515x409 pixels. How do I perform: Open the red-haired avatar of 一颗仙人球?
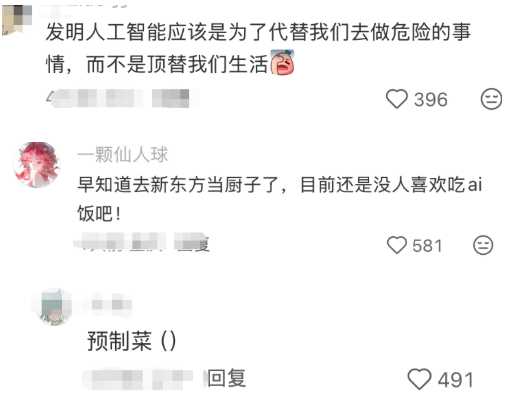[x=37, y=165]
